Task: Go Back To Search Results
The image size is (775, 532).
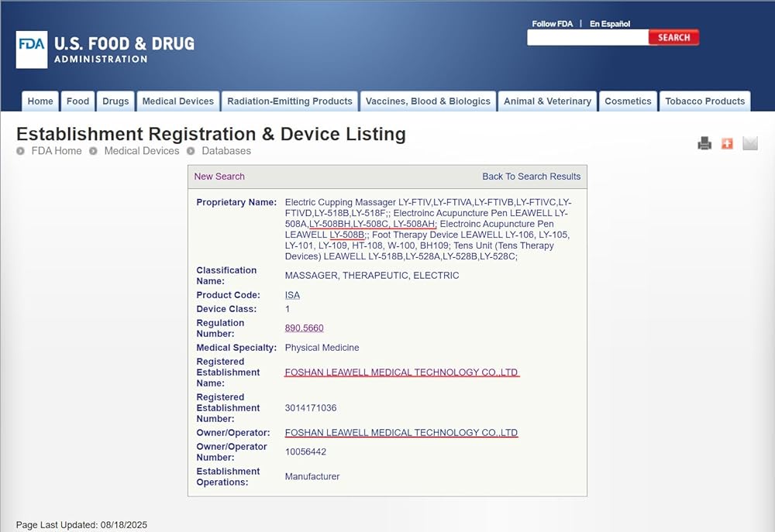Action: 531,177
